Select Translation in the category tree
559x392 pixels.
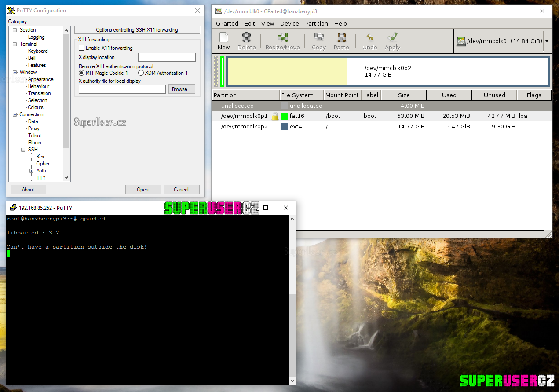click(40, 93)
